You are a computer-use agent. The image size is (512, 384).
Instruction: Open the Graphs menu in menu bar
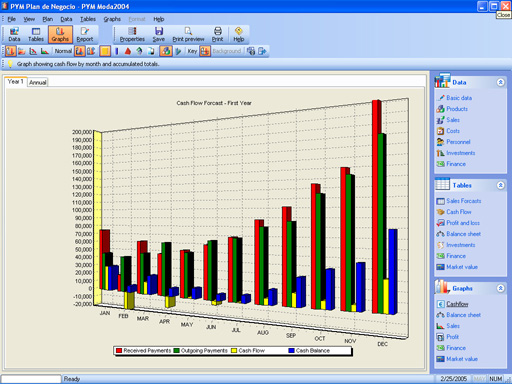(112, 19)
